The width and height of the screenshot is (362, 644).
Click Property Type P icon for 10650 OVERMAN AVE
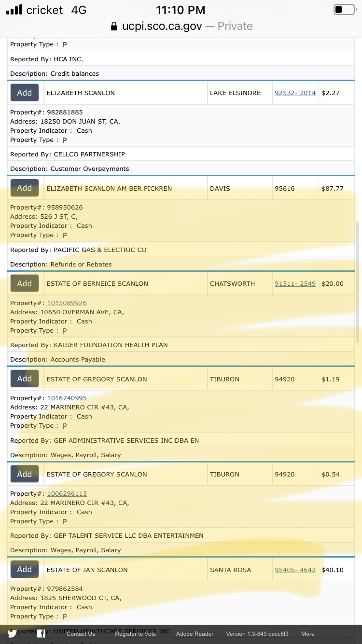coord(65,331)
